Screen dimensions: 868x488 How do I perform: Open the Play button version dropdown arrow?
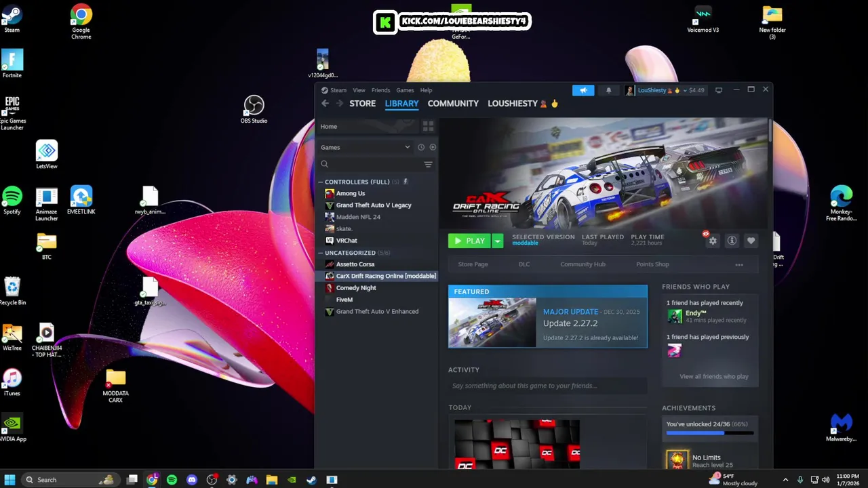[497, 241]
